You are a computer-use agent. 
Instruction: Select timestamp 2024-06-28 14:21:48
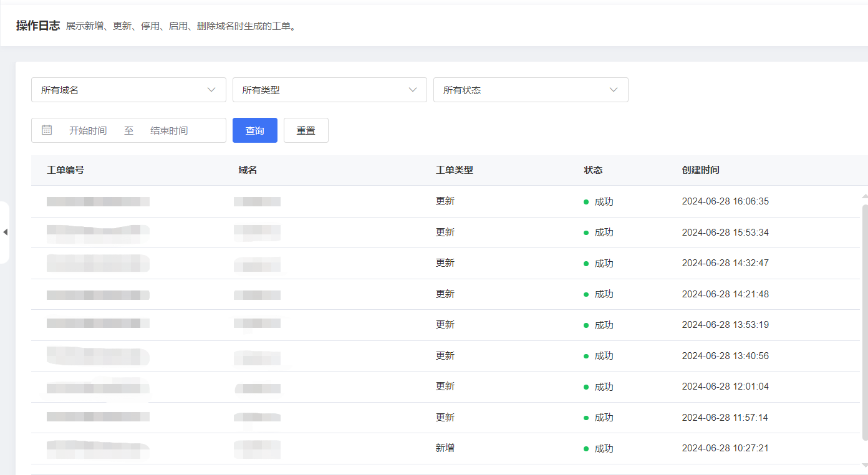pos(725,294)
